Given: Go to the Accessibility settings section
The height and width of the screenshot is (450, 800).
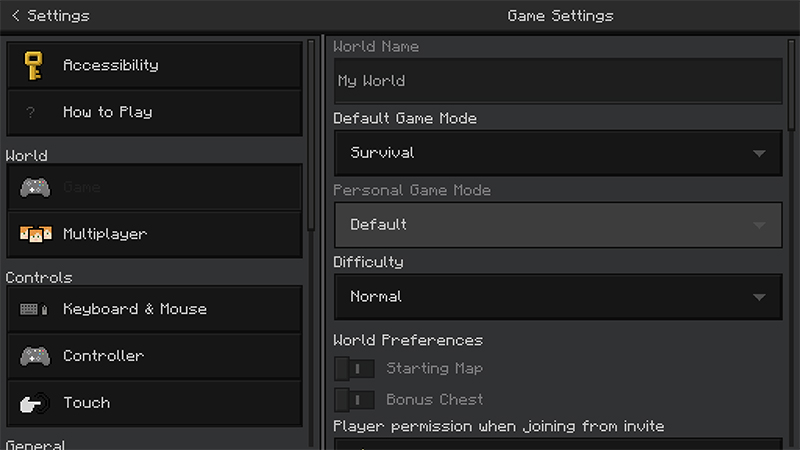Looking at the screenshot, I should 154,65.
